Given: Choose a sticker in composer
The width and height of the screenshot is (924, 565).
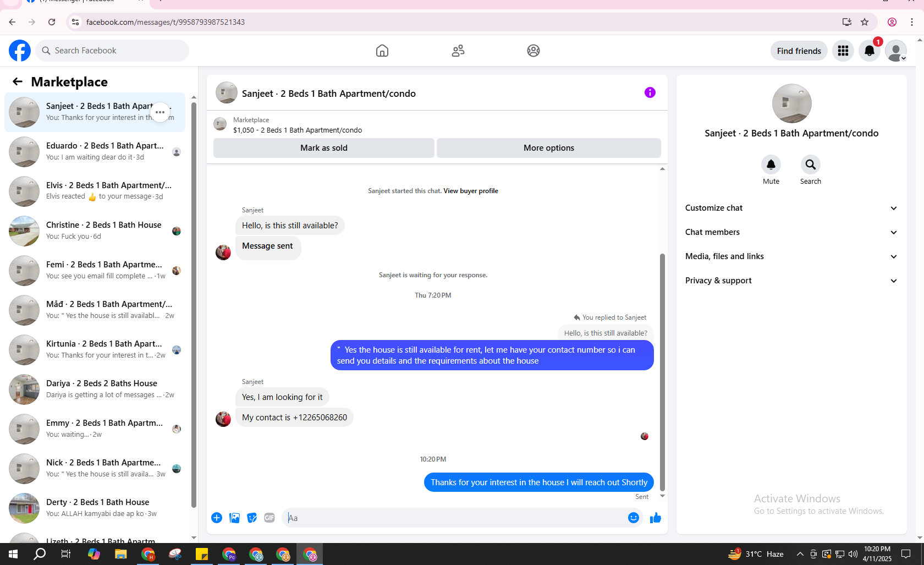Looking at the screenshot, I should 252,518.
